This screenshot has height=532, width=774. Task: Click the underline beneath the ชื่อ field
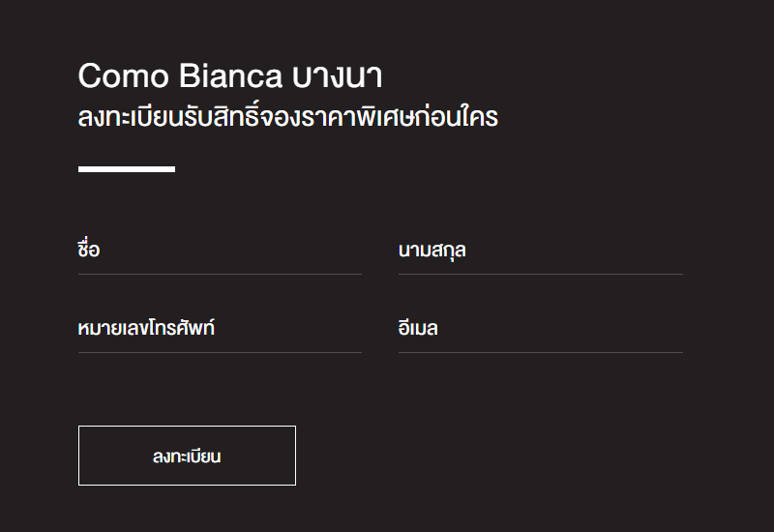coord(220,275)
